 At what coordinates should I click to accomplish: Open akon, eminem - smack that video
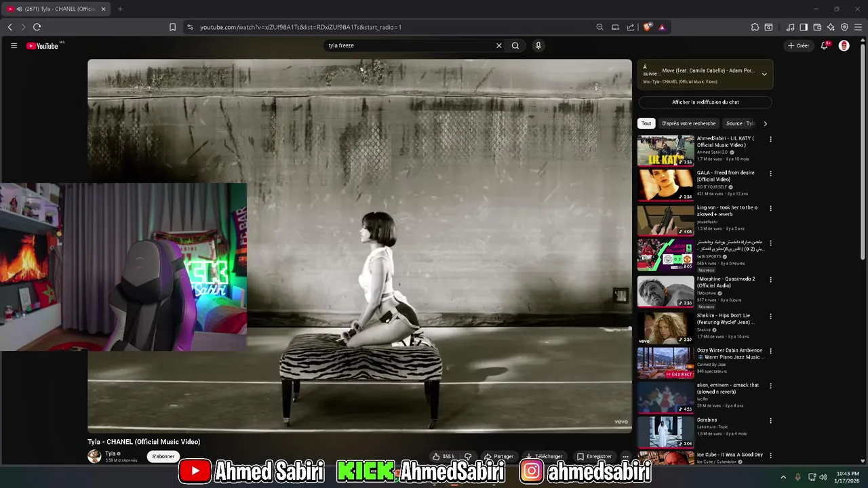(x=666, y=397)
